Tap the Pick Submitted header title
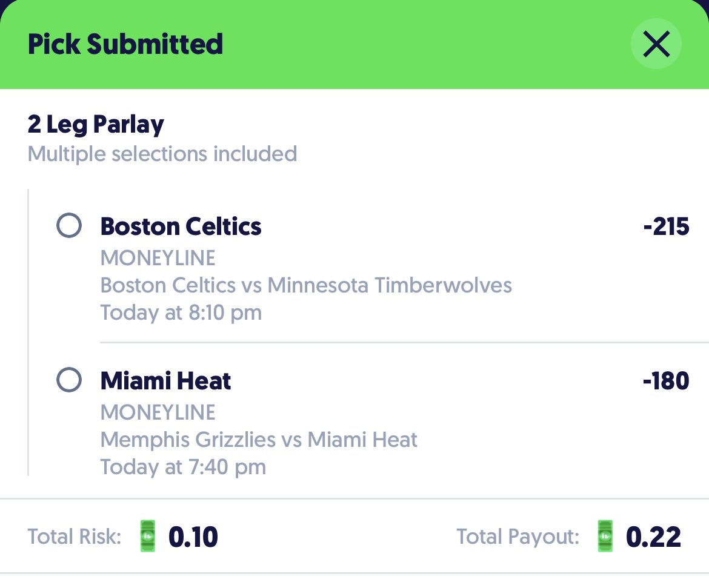This screenshot has height=588, width=709. coord(125,44)
